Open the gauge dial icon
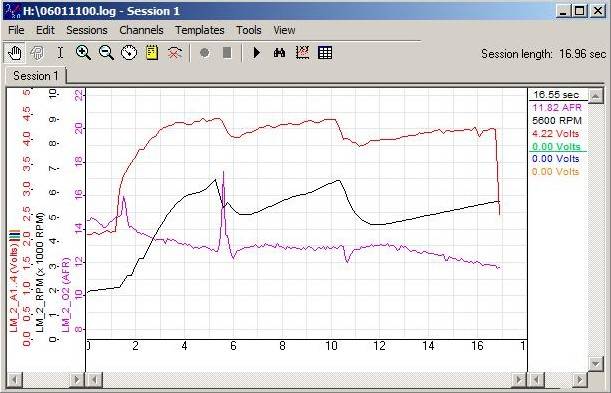 [x=129, y=53]
